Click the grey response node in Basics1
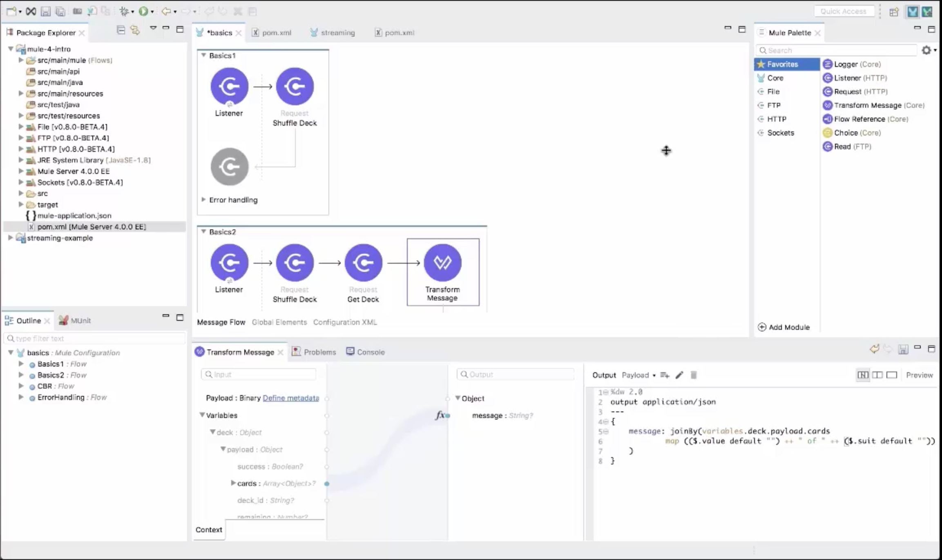 [x=230, y=167]
